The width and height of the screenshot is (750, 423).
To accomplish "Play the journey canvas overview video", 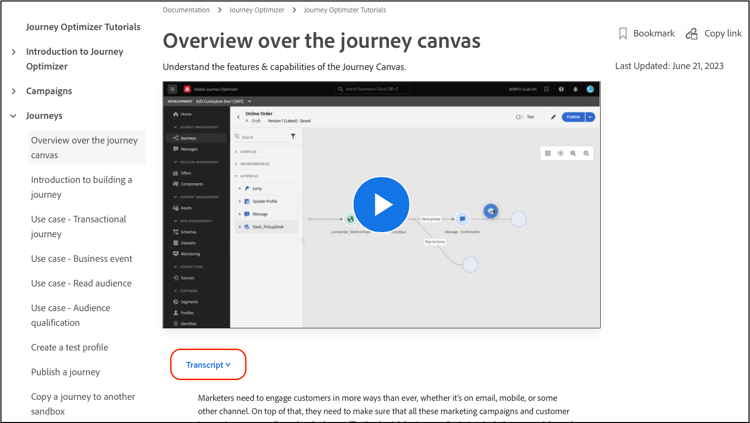I will click(381, 204).
